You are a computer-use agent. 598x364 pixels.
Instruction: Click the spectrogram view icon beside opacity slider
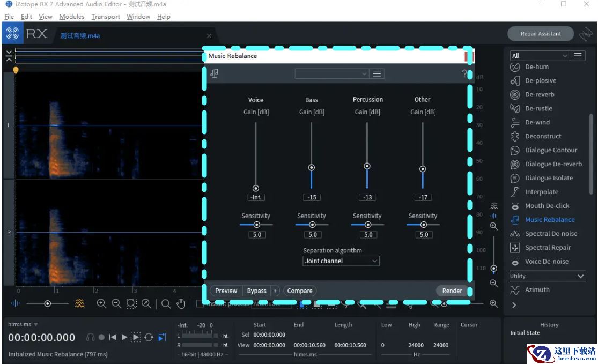coord(79,303)
